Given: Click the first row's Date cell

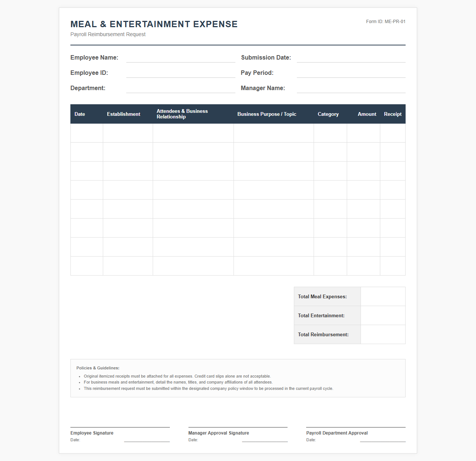Looking at the screenshot, I should coord(87,133).
